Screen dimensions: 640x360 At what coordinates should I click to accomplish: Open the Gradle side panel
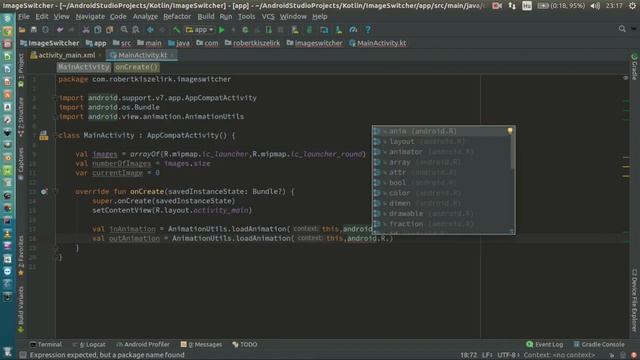tap(634, 67)
